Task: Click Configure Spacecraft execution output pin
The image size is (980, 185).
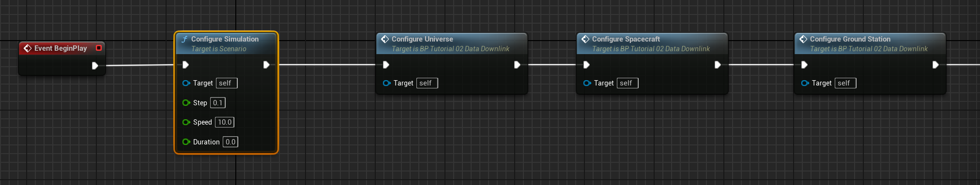Action: tap(718, 65)
